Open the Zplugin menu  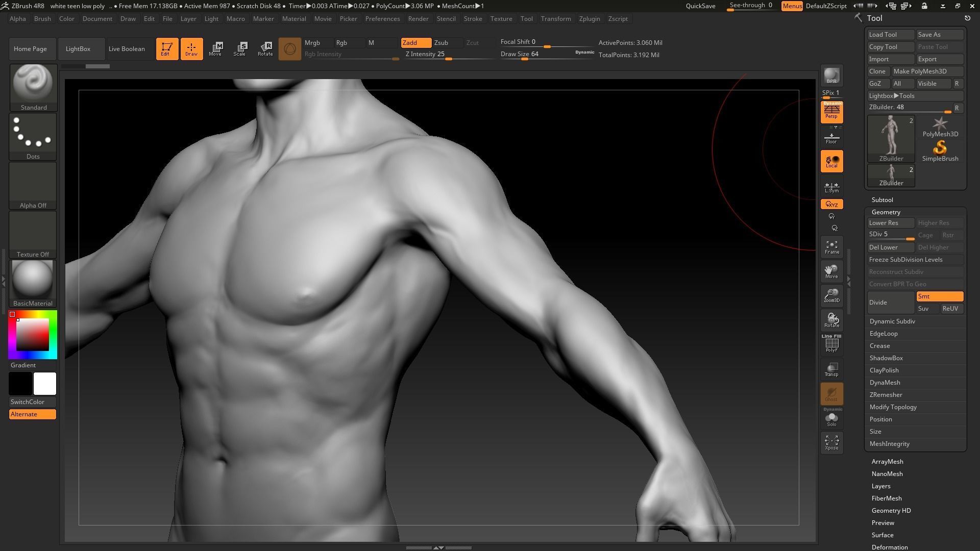point(590,19)
